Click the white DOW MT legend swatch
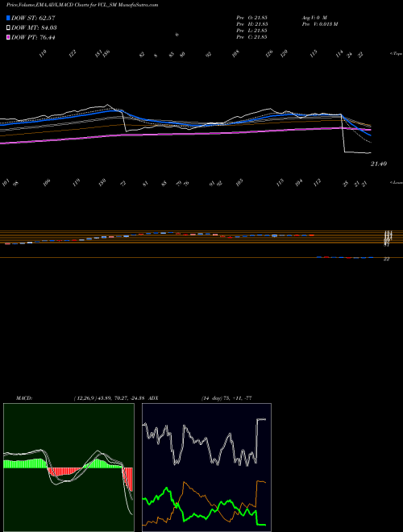The width and height of the screenshot is (403, 532). [8, 28]
